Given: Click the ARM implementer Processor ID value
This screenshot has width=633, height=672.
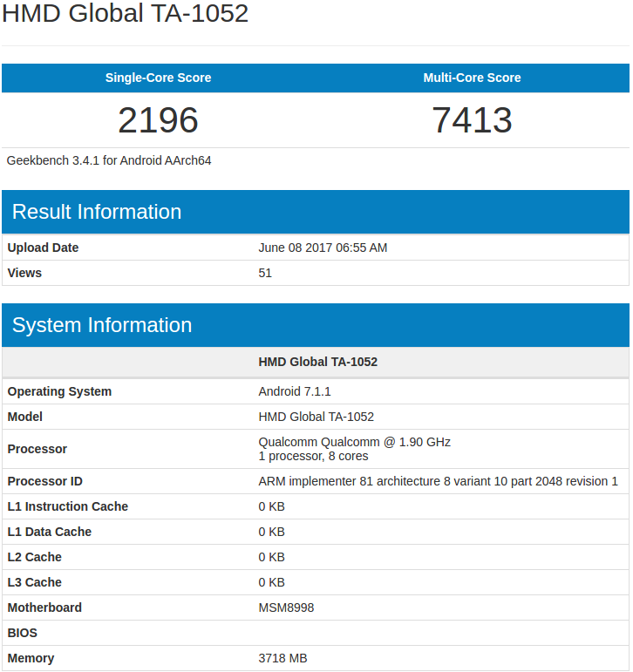Looking at the screenshot, I should pyautogui.click(x=438, y=481).
